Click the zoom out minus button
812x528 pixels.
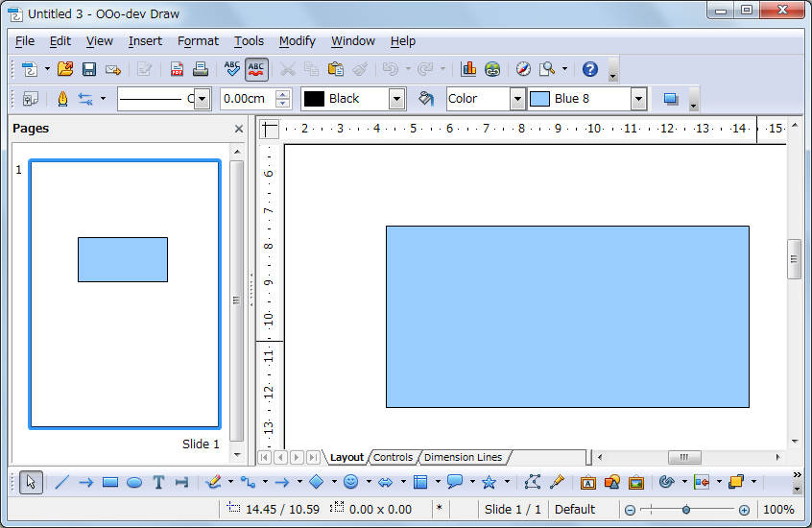pos(630,511)
